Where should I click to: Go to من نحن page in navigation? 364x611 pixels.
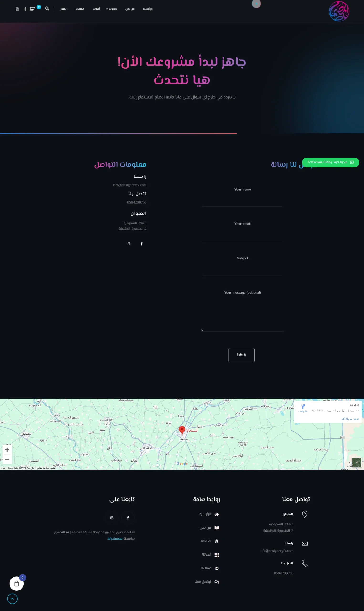pos(130,9)
